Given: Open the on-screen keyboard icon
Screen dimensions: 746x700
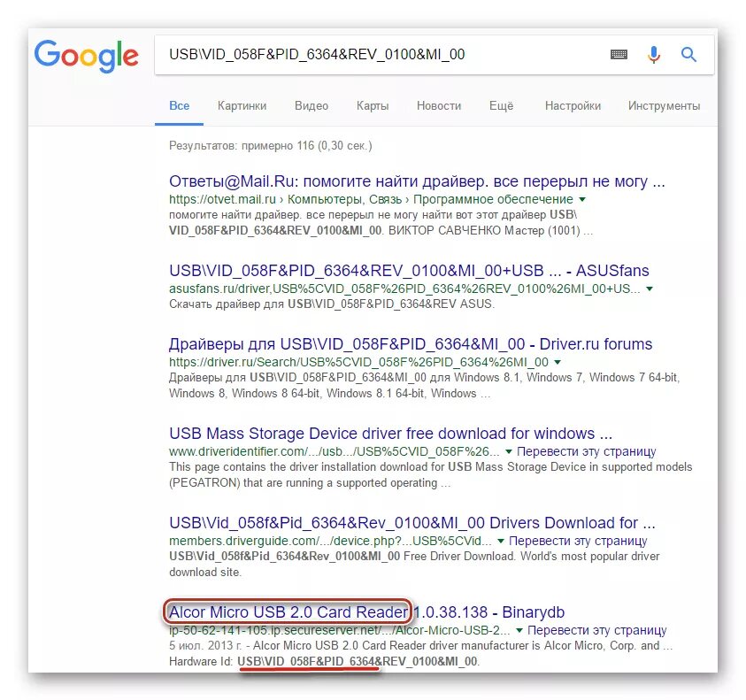Looking at the screenshot, I should (x=619, y=55).
